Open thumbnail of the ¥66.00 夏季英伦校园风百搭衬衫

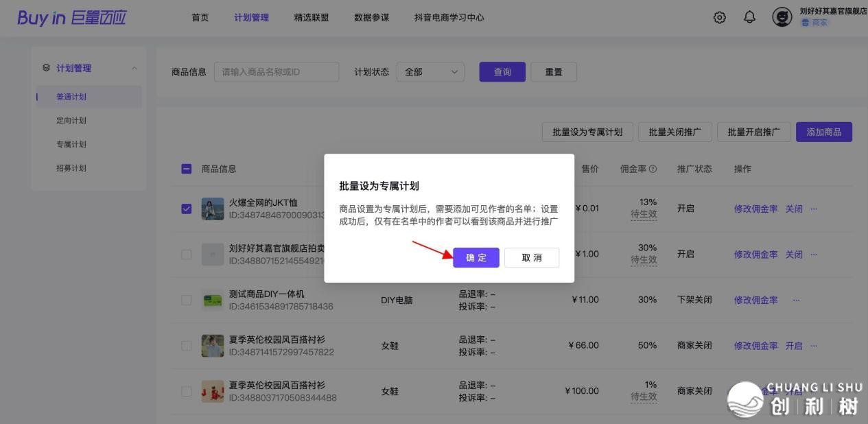tap(213, 346)
